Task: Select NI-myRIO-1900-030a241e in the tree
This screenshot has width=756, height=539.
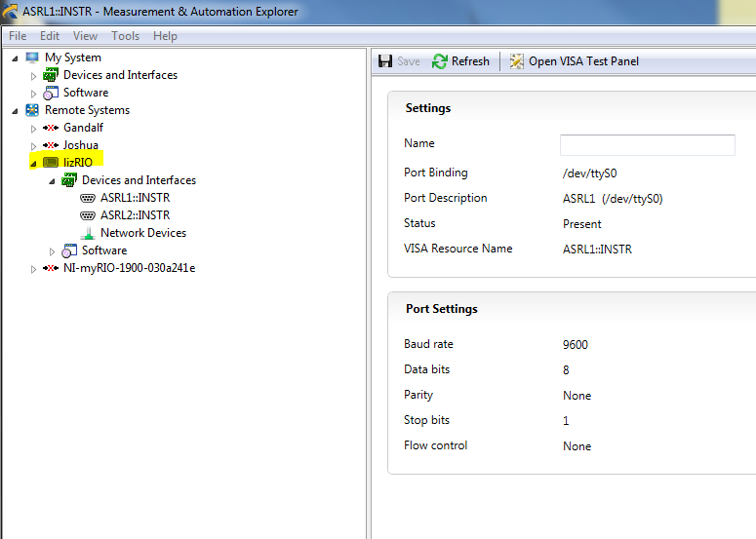Action: click(129, 268)
